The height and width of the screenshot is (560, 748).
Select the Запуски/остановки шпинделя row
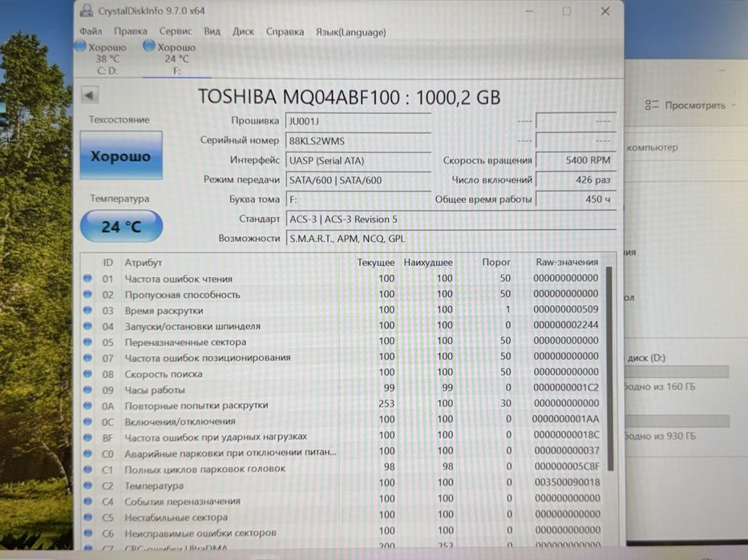pyautogui.click(x=342, y=326)
